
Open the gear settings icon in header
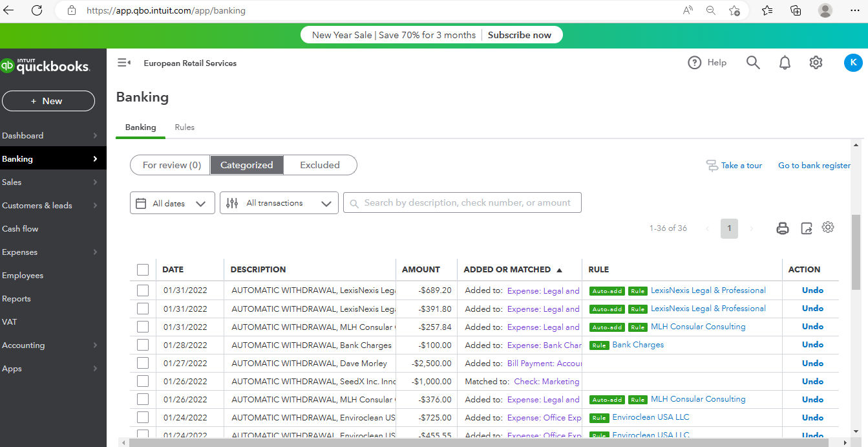click(816, 63)
